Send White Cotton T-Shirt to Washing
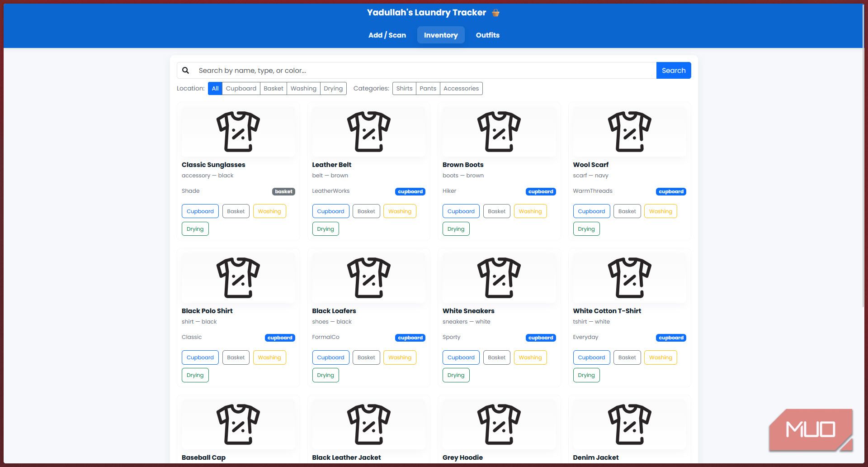 (660, 357)
